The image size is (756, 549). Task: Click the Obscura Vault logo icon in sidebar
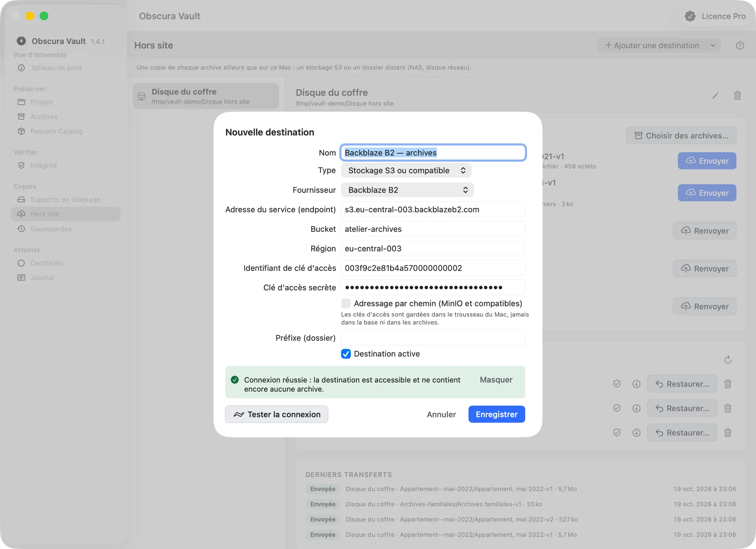click(21, 41)
